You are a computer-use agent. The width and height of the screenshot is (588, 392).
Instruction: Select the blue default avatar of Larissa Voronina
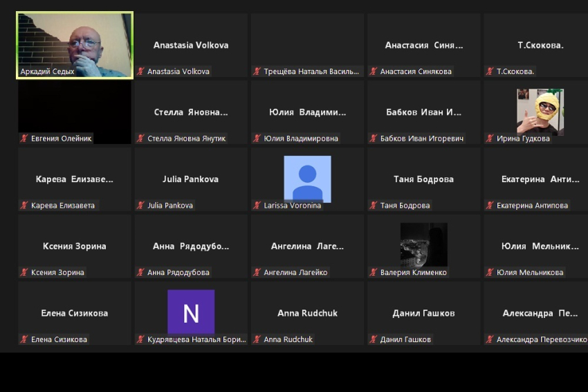tap(307, 178)
